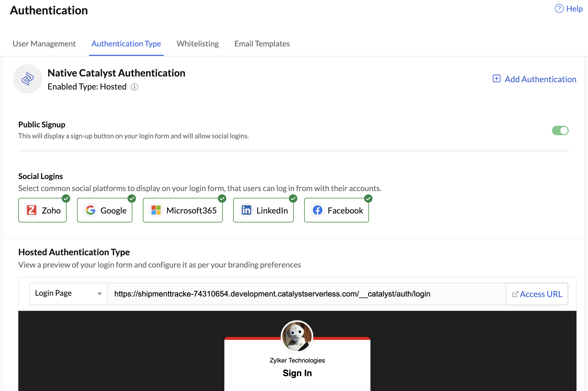The image size is (588, 391).
Task: Click the Help question mark icon
Action: coord(559,8)
